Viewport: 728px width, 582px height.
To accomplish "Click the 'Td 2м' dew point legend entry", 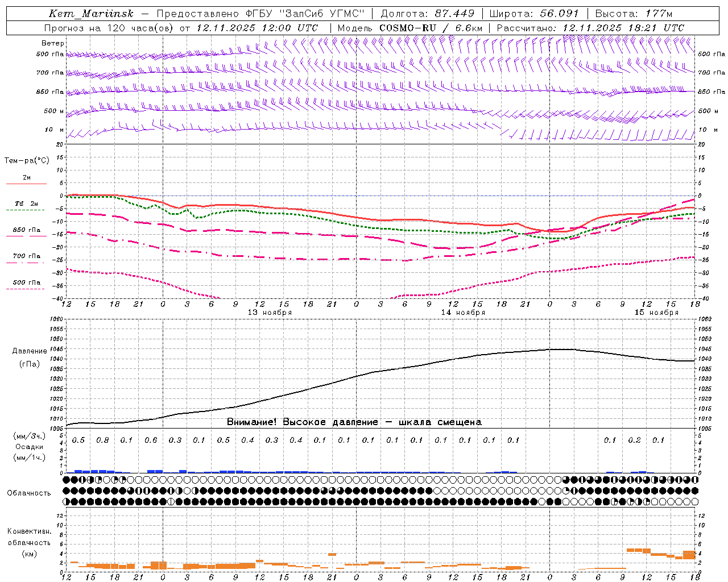I will pos(26,203).
